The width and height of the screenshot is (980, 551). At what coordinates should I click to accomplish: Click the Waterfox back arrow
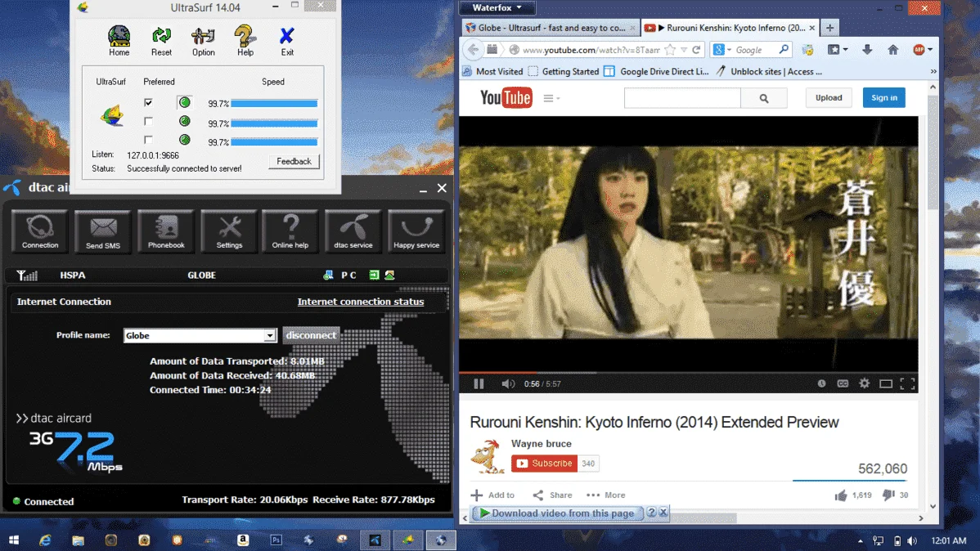[x=473, y=49]
